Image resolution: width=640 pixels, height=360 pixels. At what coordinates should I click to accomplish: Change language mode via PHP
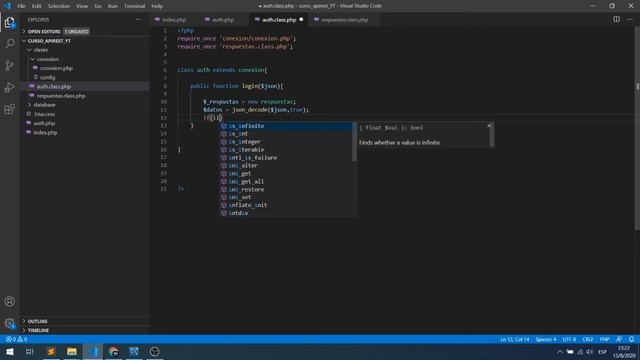(x=604, y=339)
